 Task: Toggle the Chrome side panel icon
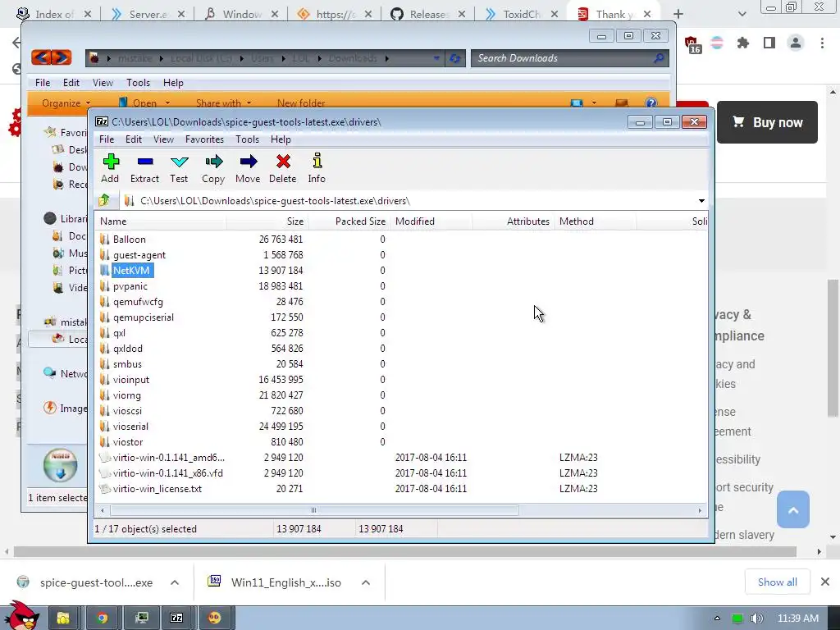click(x=769, y=43)
